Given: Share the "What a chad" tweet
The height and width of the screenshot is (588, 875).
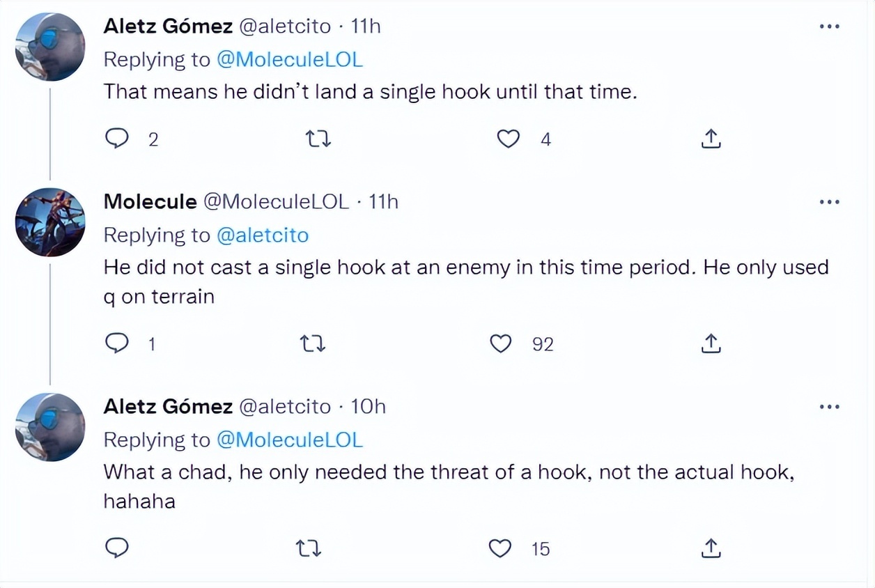Looking at the screenshot, I should [710, 548].
